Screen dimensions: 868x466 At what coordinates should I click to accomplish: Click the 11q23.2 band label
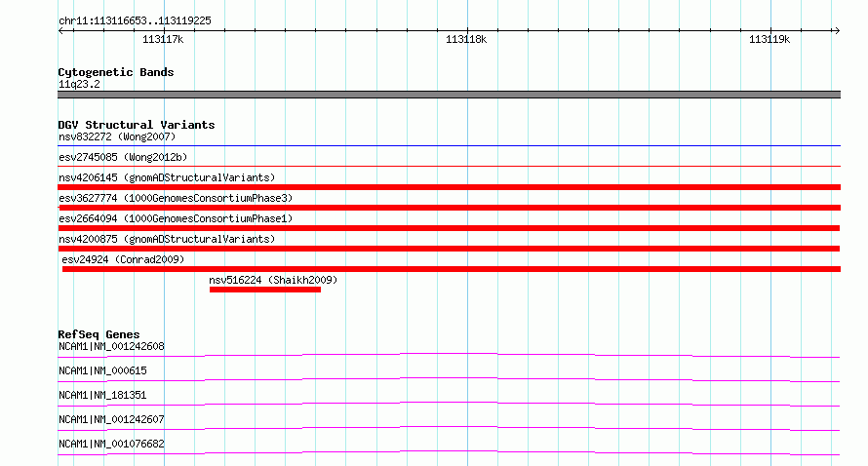click(x=79, y=84)
